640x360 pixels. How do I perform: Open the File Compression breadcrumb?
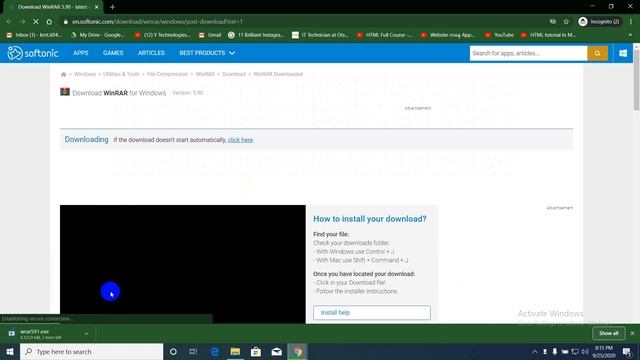tap(167, 74)
